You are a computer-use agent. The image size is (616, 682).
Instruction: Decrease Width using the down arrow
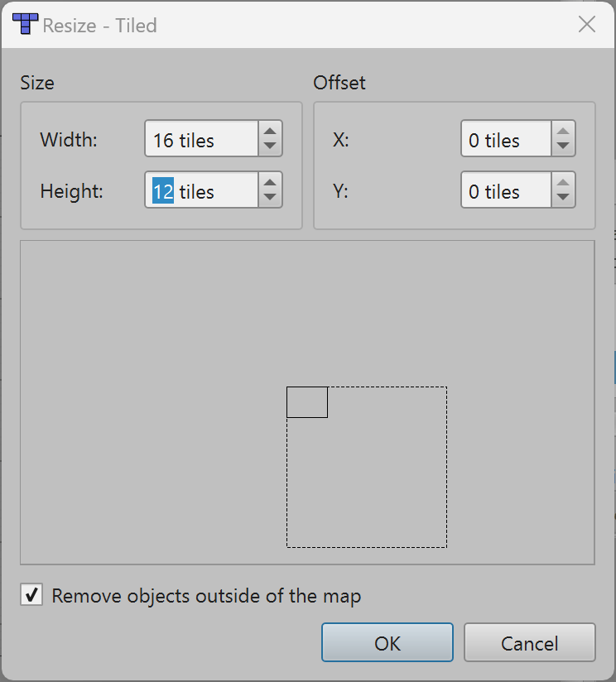[270, 147]
